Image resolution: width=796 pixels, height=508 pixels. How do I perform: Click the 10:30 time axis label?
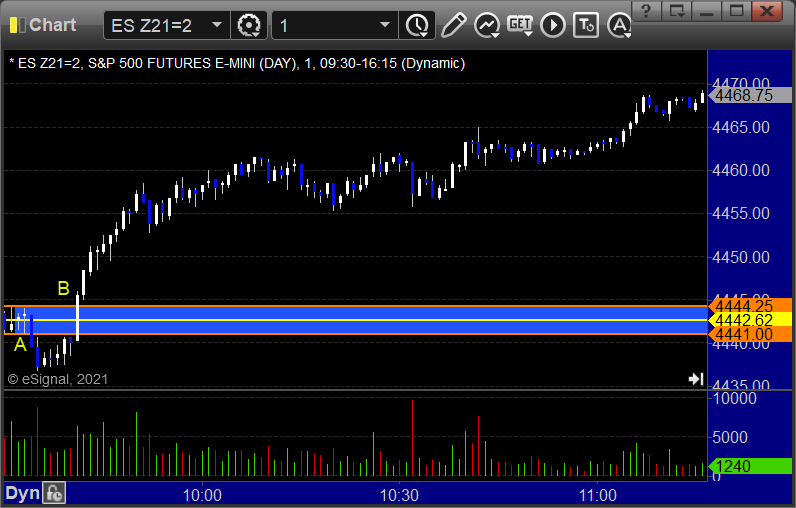tap(399, 495)
